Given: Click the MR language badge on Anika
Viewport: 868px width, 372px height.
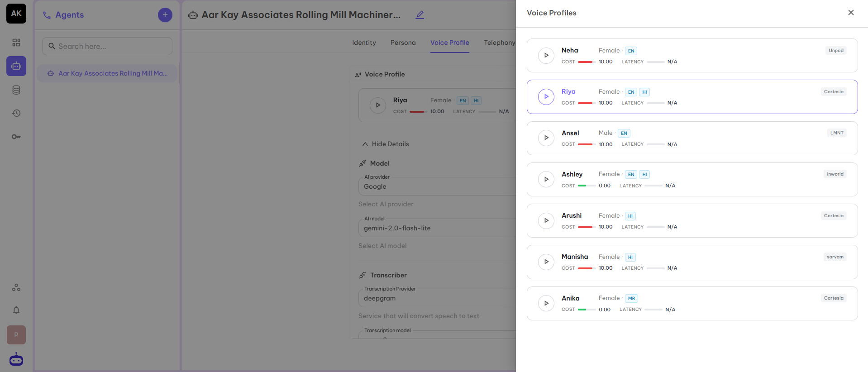Looking at the screenshot, I should [631, 298].
